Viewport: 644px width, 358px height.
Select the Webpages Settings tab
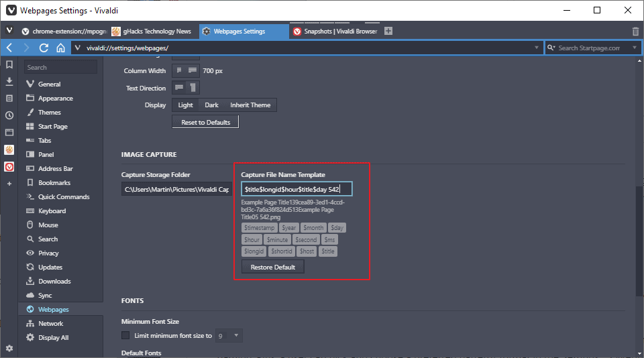[x=244, y=32]
